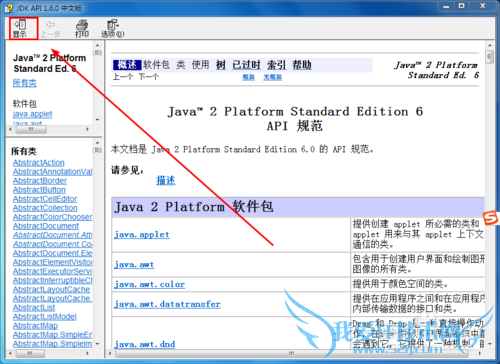Image resolution: width=500 pixels, height=364 pixels.
Task: Click the Sogou input method icon
Action: (x=491, y=218)
